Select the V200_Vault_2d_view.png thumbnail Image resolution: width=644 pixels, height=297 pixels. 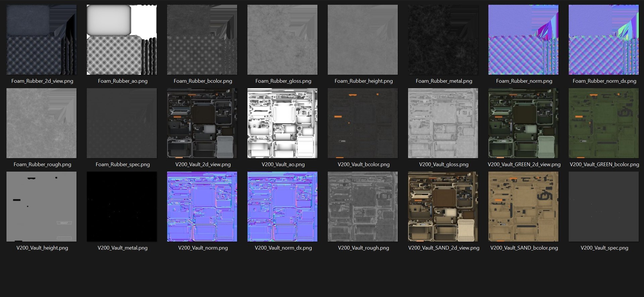(x=202, y=123)
